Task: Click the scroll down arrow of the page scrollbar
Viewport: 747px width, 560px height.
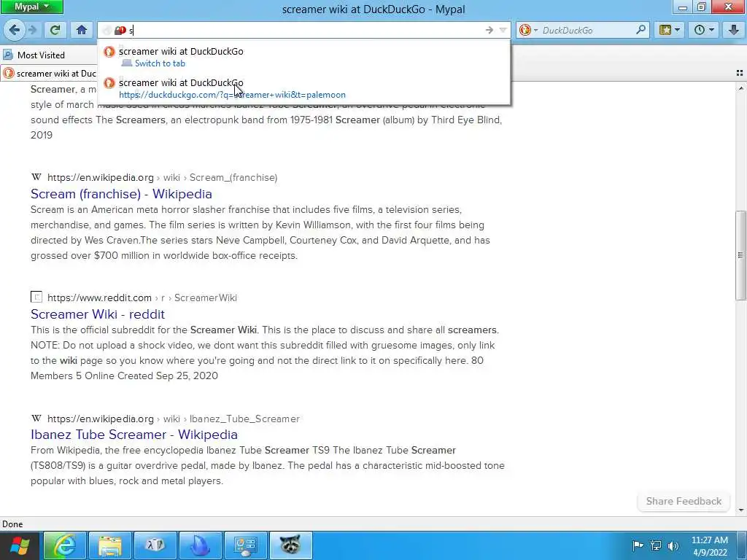Action: pos(741,510)
